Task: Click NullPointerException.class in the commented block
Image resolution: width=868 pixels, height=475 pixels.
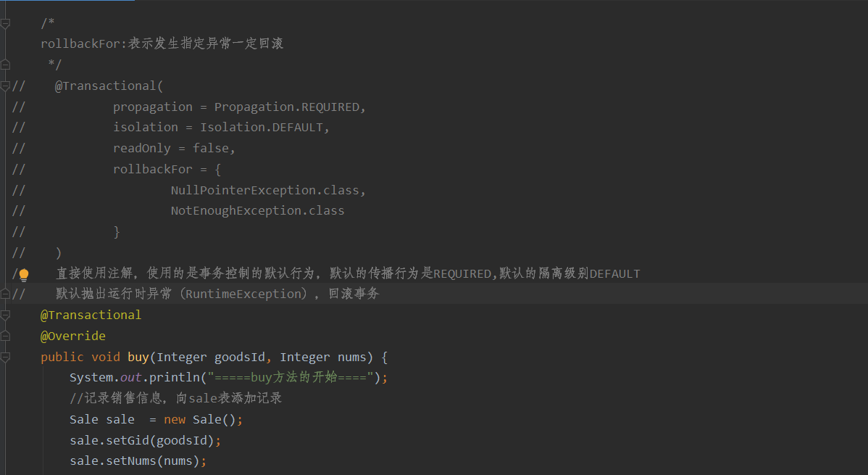Action: point(264,190)
